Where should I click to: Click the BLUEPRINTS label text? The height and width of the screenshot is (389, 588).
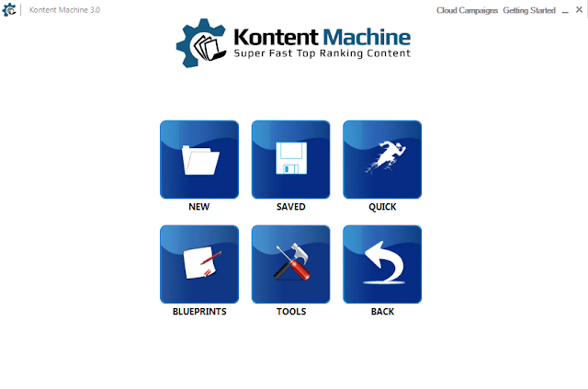pyautogui.click(x=199, y=312)
